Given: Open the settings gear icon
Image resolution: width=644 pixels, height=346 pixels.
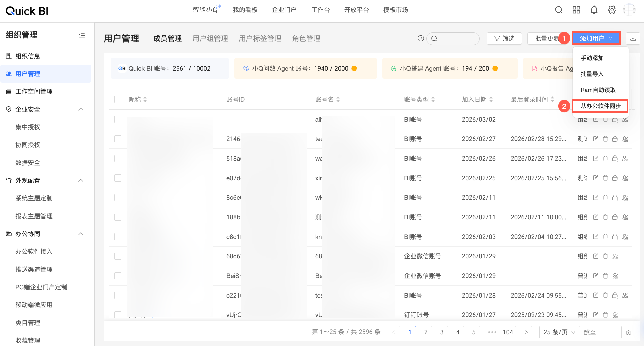Looking at the screenshot, I should pyautogui.click(x=612, y=10).
